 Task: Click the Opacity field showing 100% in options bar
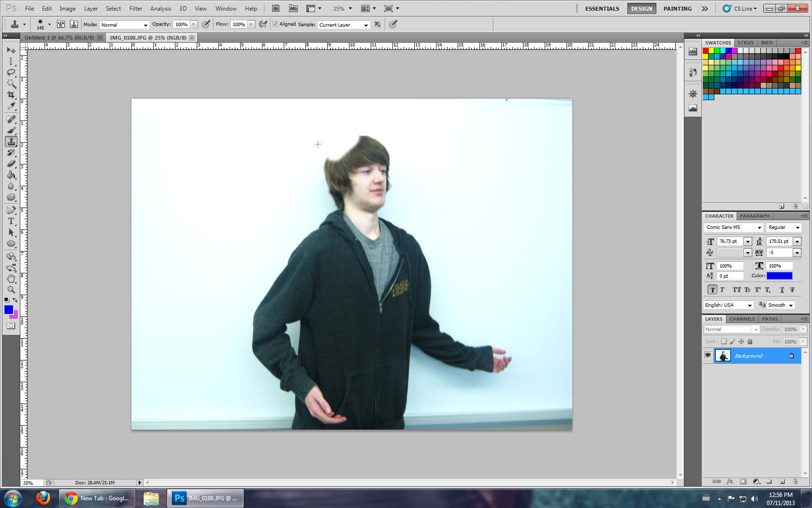coord(181,24)
